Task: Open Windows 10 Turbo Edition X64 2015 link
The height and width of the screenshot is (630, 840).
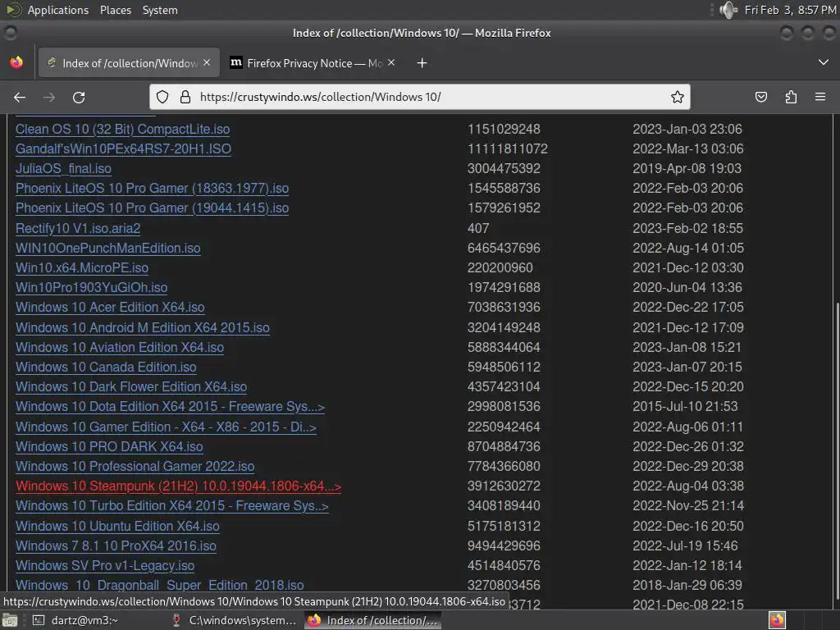Action: tap(172, 506)
